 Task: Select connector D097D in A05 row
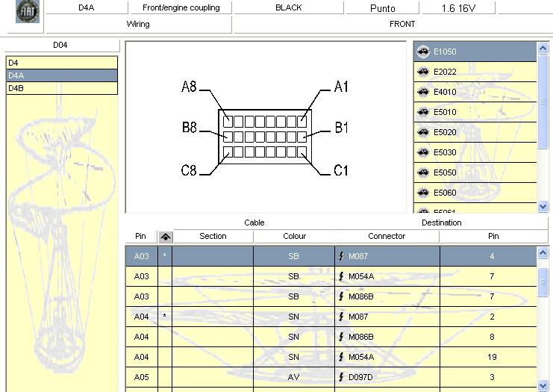[387, 377]
